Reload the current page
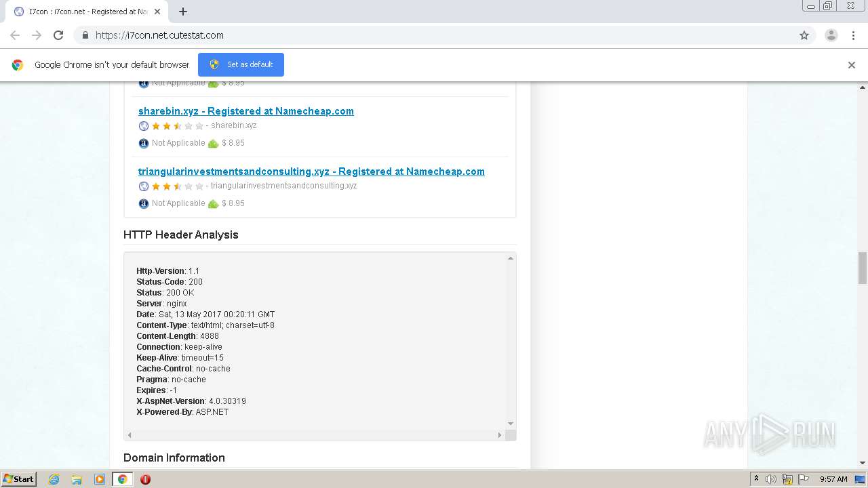This screenshot has height=488, width=868. (58, 35)
